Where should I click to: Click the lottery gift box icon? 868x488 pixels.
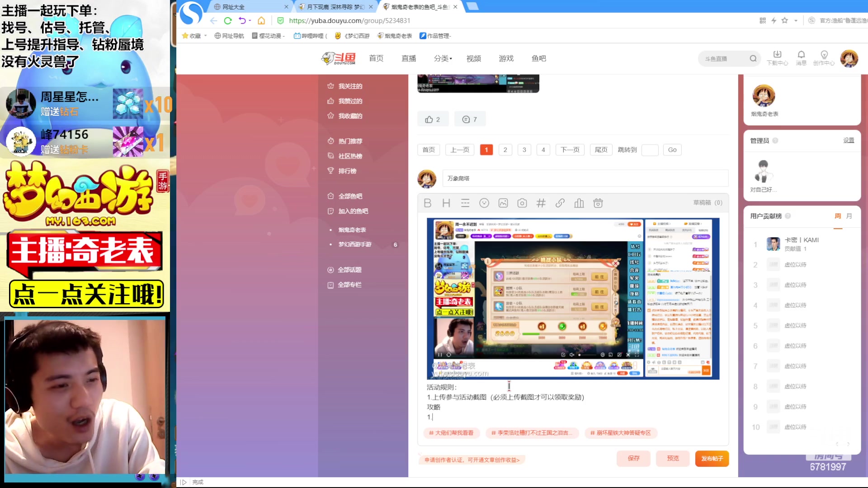(598, 203)
